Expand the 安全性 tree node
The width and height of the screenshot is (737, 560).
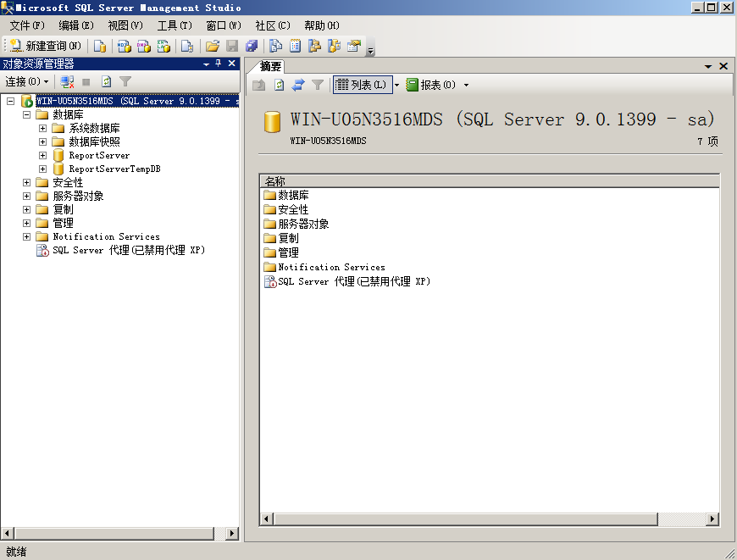pos(27,182)
